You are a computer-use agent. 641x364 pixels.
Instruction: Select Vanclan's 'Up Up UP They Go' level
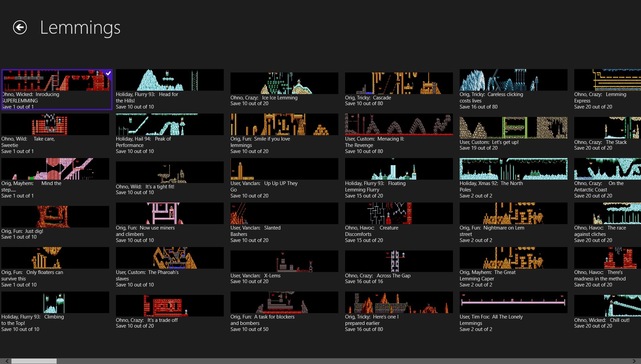point(284,178)
